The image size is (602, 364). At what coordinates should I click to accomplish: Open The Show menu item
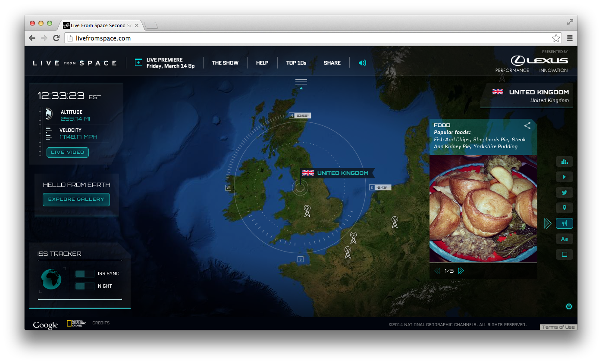pos(225,63)
